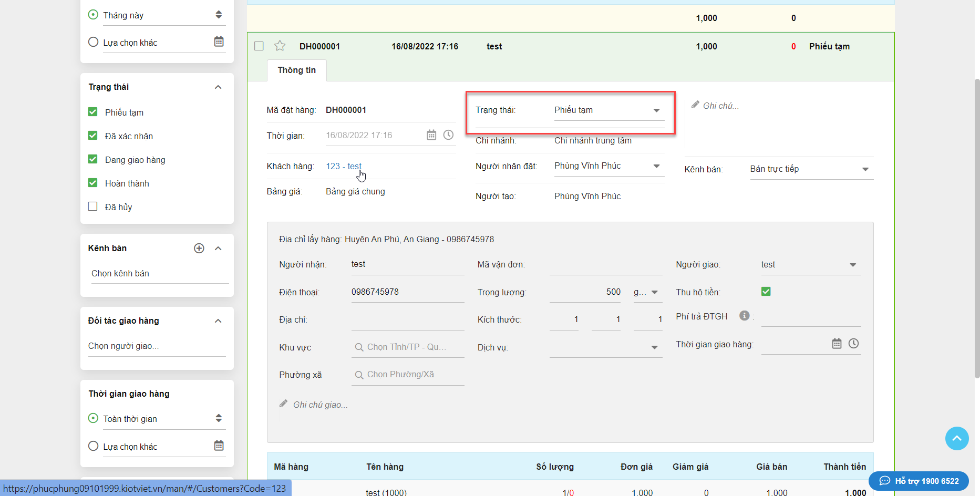Open the customer link 123 - test
The image size is (980, 496).
[x=343, y=166]
